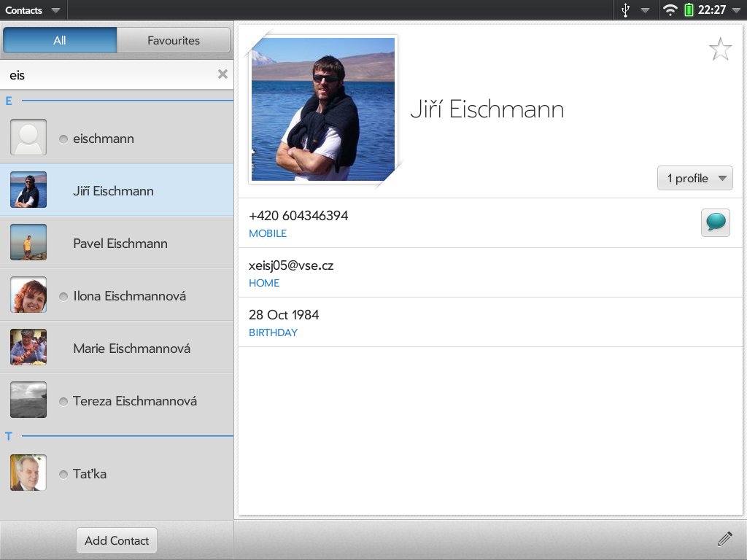Tap the mobile number +420 604346394
The image size is (747, 560).
(x=298, y=216)
